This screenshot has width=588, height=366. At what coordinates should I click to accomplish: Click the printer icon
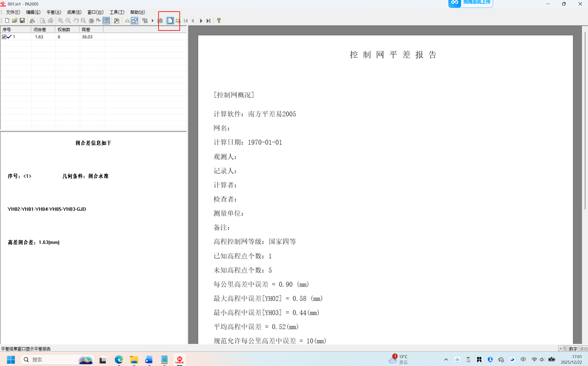coord(50,20)
